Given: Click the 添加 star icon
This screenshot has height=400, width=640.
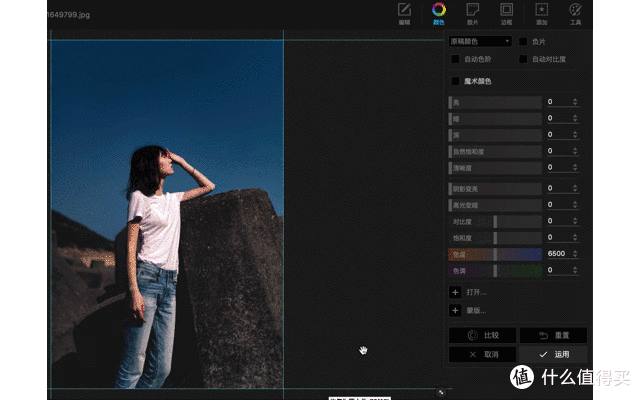Looking at the screenshot, I should [541, 10].
